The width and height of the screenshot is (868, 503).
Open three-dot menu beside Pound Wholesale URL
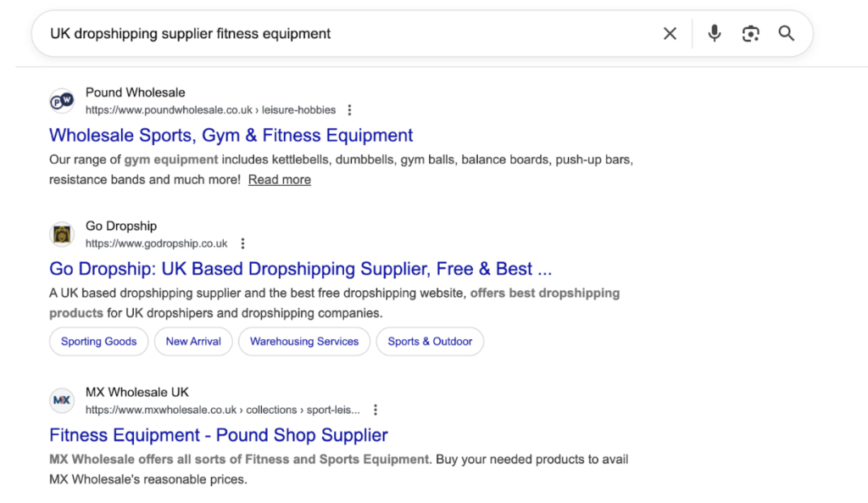pyautogui.click(x=349, y=109)
